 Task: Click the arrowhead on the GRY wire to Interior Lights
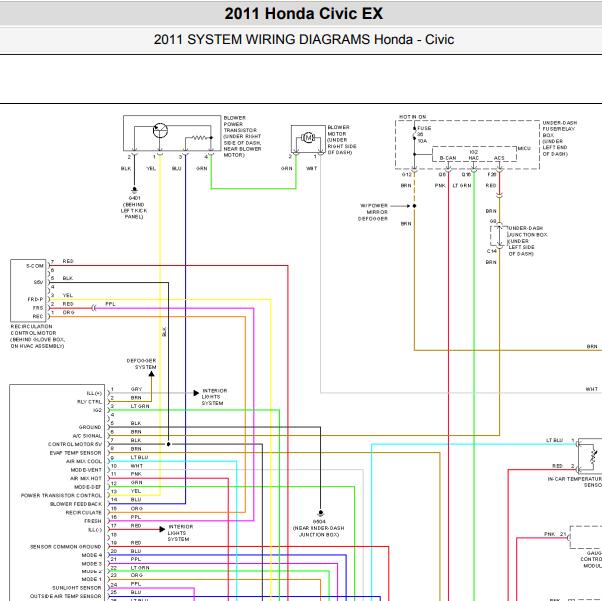pos(196,393)
